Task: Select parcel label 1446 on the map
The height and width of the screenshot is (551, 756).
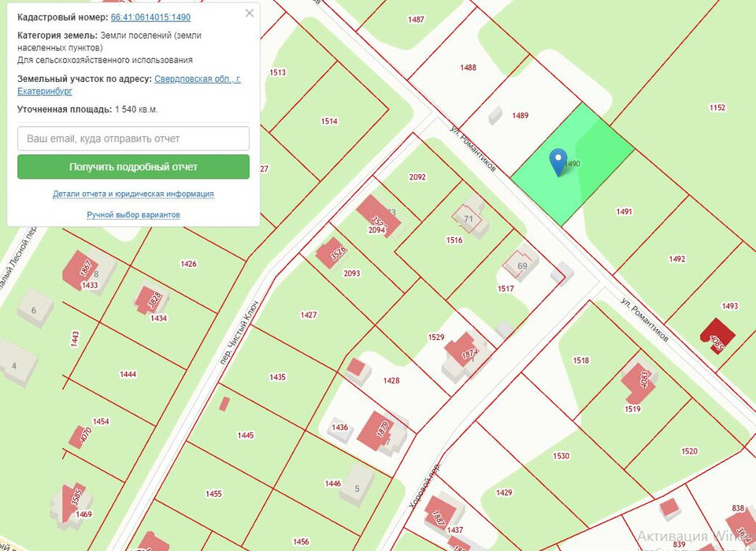Action: [332, 483]
